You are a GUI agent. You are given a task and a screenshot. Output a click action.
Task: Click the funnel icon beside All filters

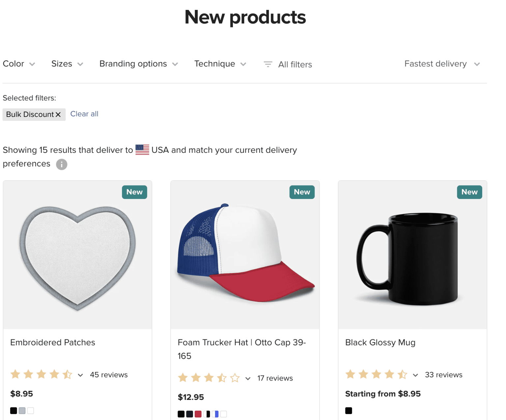pyautogui.click(x=267, y=64)
